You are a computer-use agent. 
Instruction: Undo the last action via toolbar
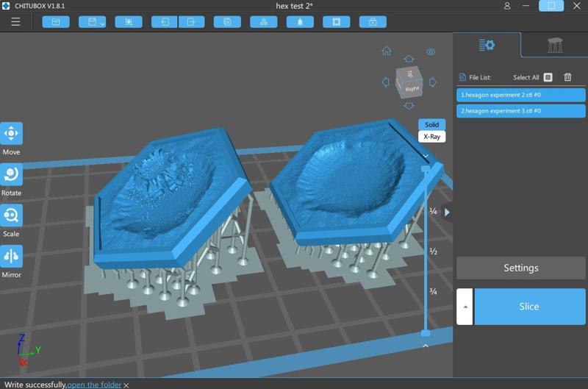point(165,22)
